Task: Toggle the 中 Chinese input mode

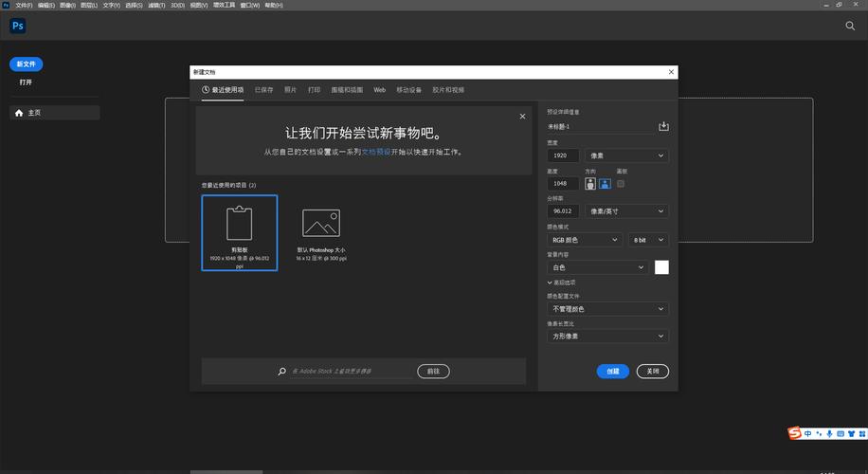Action: tap(808, 433)
